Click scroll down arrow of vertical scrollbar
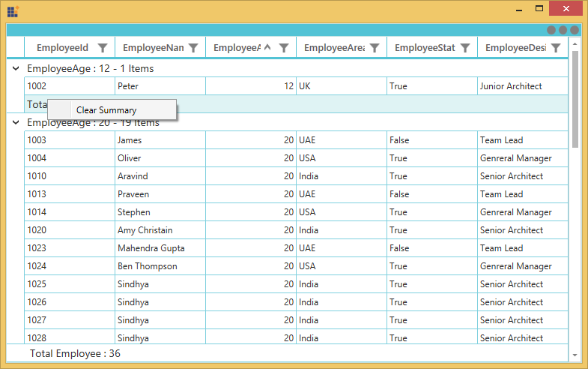This screenshot has height=369, width=588. [x=575, y=355]
